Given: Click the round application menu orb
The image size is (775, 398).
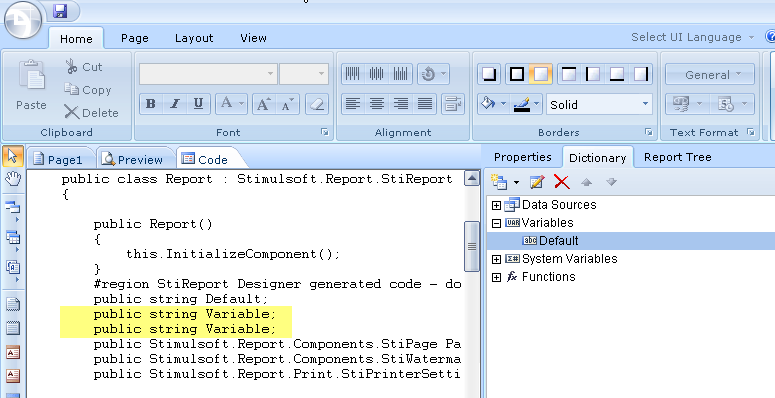Looking at the screenshot, I should 23,20.
